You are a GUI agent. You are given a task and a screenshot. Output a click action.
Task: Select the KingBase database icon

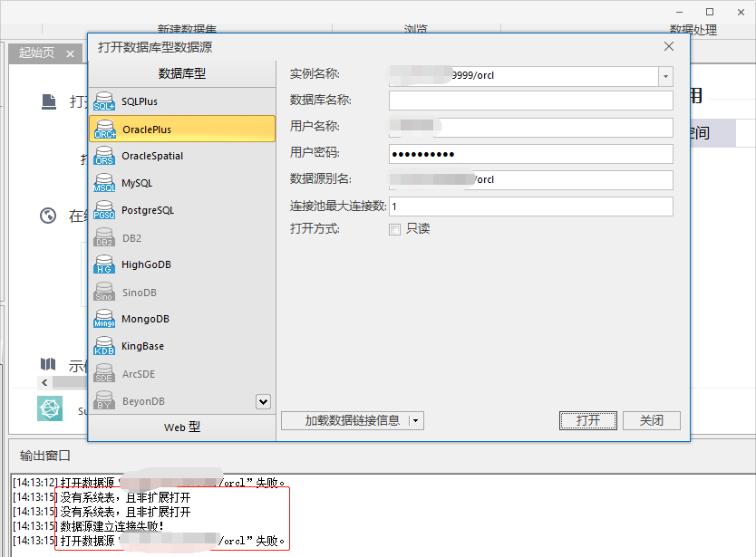coord(104,346)
